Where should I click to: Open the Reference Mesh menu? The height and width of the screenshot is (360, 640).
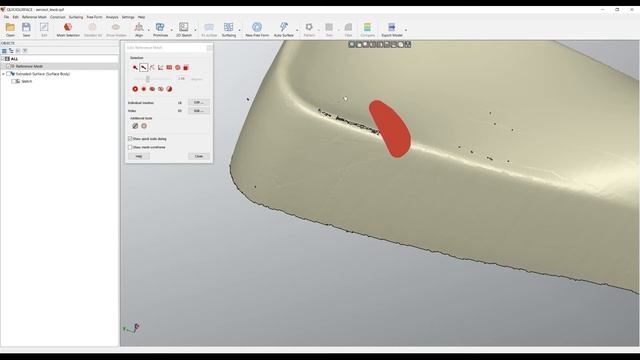34,17
